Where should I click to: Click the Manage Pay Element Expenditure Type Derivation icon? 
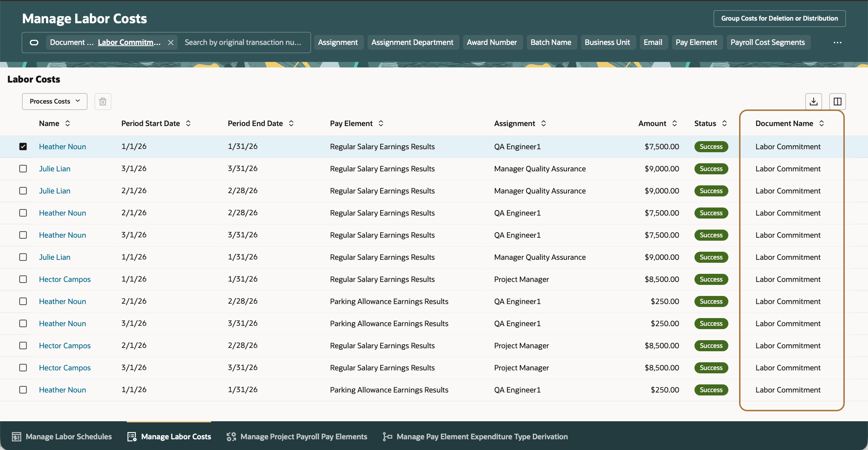pyautogui.click(x=387, y=436)
